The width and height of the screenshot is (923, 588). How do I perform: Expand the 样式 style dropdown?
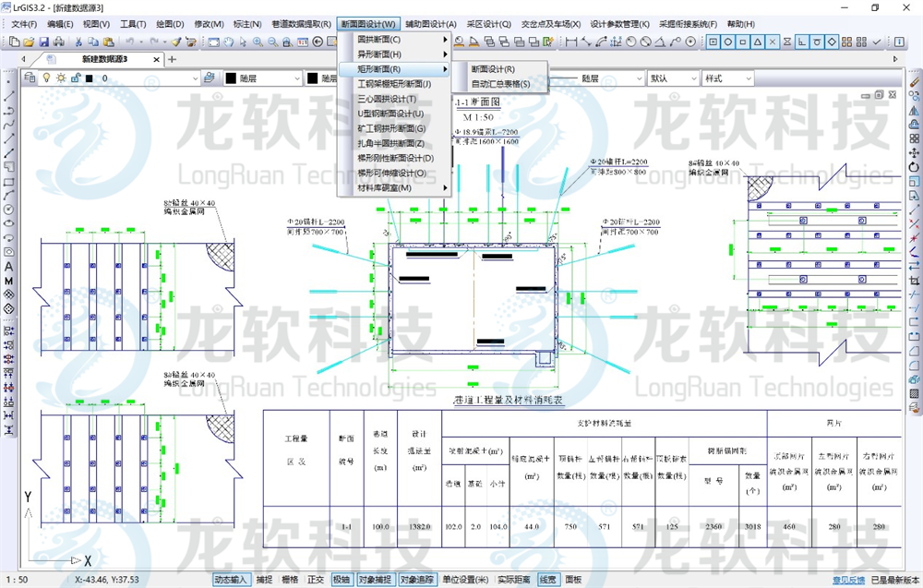748,78
